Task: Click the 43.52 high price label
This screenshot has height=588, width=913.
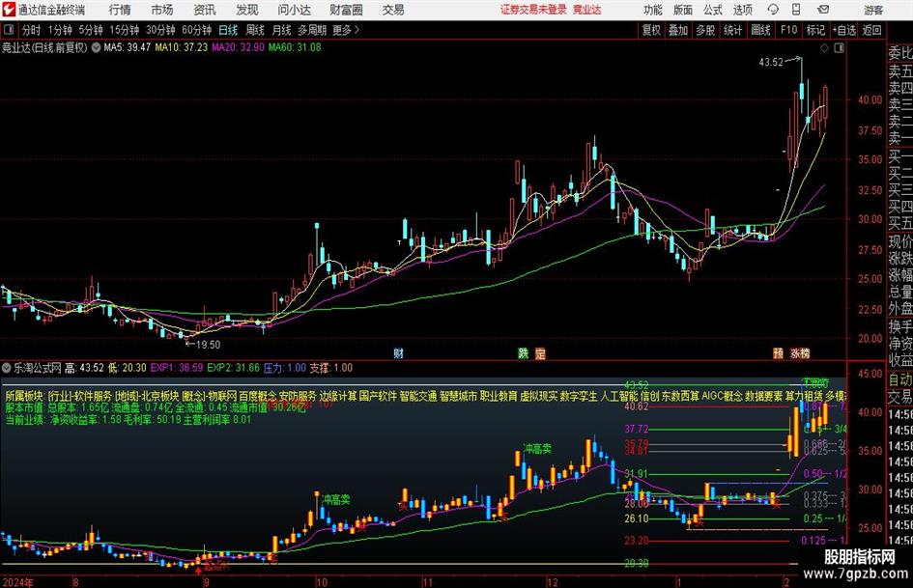Action: (771, 62)
